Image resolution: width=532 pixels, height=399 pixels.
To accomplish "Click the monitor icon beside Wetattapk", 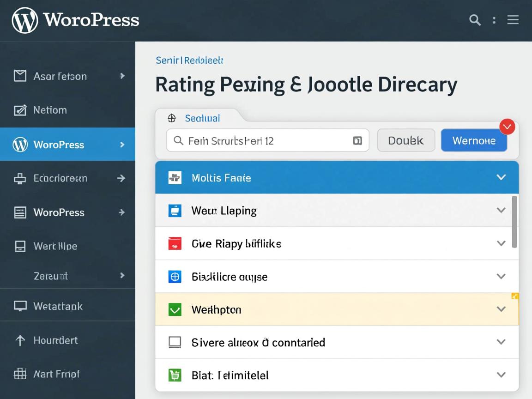I will 20,306.
